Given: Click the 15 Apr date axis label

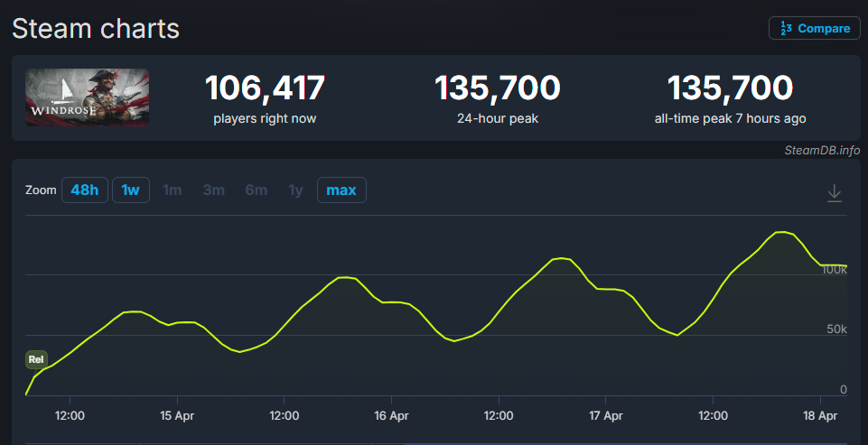Looking at the screenshot, I should (x=177, y=416).
